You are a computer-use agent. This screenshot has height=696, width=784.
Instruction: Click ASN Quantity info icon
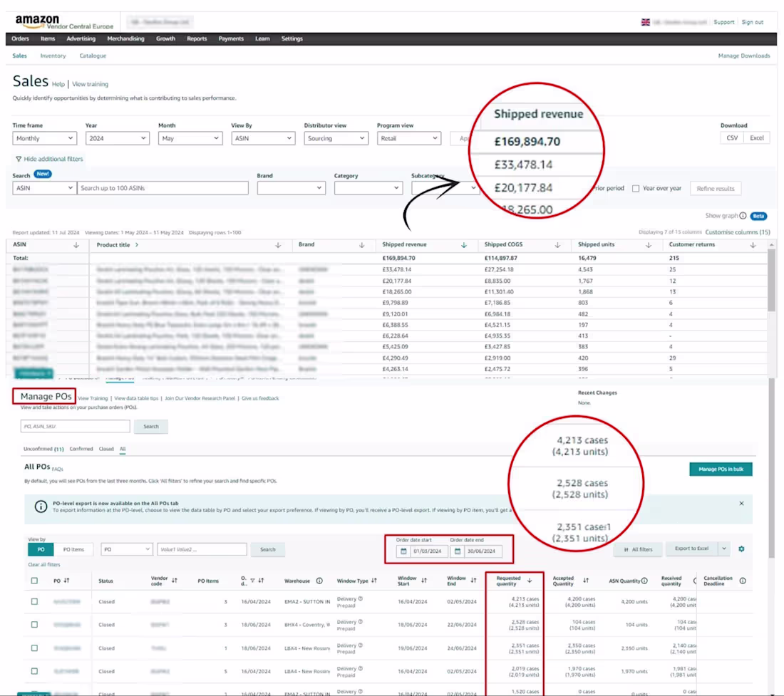click(x=644, y=581)
